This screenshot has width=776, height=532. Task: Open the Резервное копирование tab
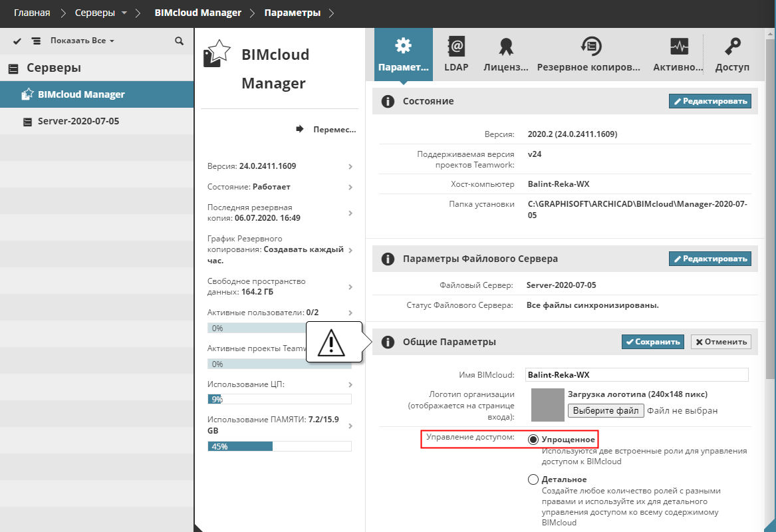(x=589, y=54)
